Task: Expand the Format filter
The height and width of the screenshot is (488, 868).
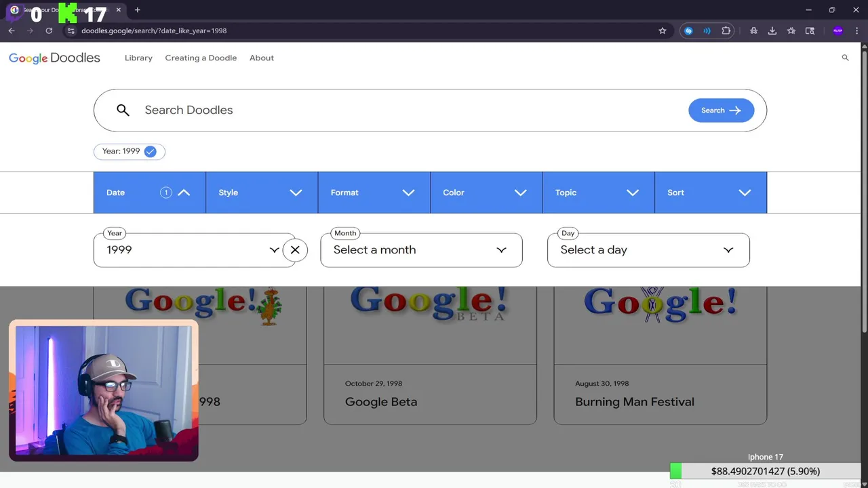Action: pyautogui.click(x=374, y=192)
